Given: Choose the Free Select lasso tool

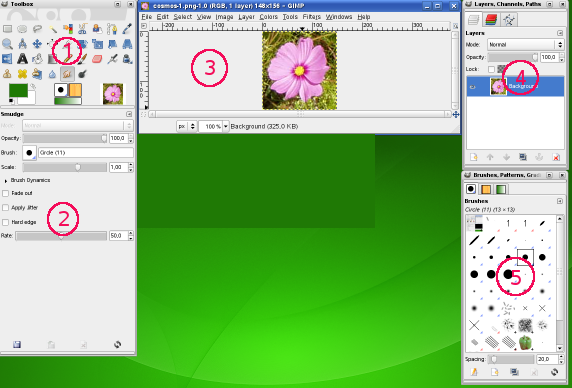Looking at the screenshot, I should click(37, 29).
